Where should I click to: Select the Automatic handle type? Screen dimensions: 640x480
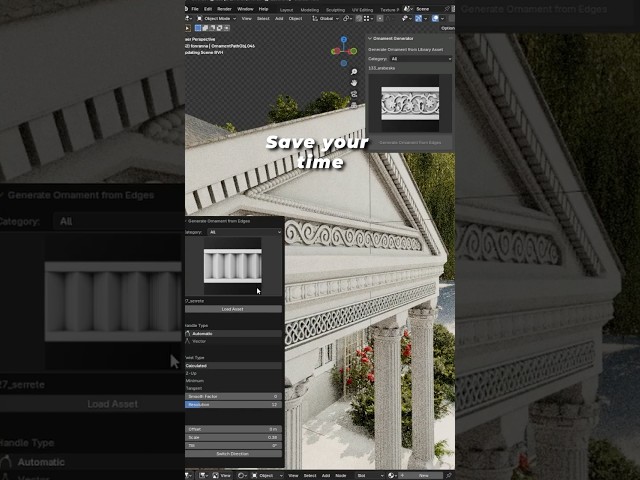click(x=233, y=334)
